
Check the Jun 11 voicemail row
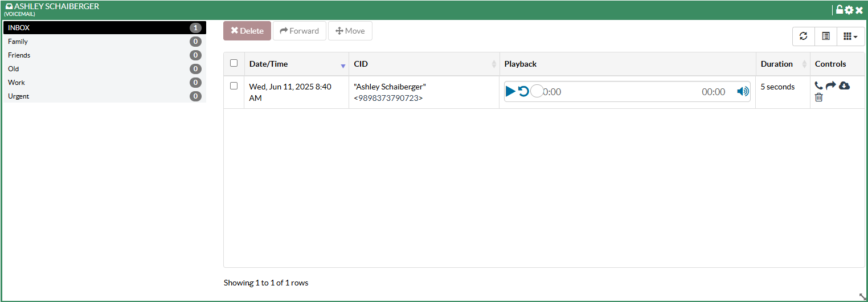(x=234, y=86)
